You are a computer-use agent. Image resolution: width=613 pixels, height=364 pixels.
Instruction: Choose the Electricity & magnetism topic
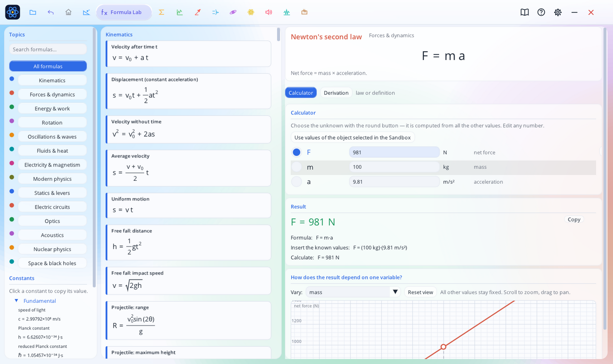click(x=52, y=165)
